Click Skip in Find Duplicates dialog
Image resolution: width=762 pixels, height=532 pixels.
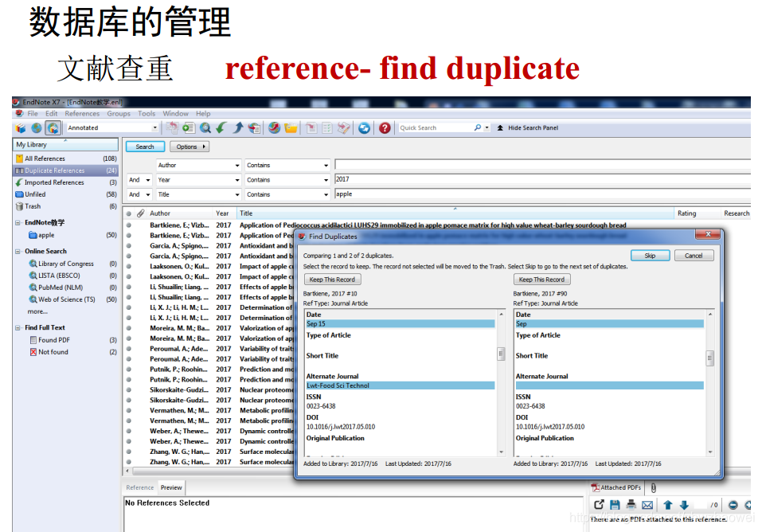click(x=650, y=256)
